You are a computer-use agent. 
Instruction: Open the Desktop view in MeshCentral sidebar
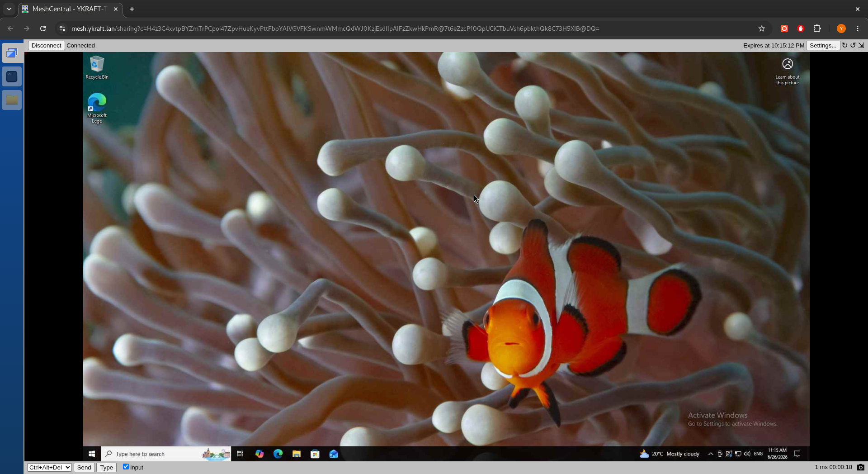tap(12, 53)
